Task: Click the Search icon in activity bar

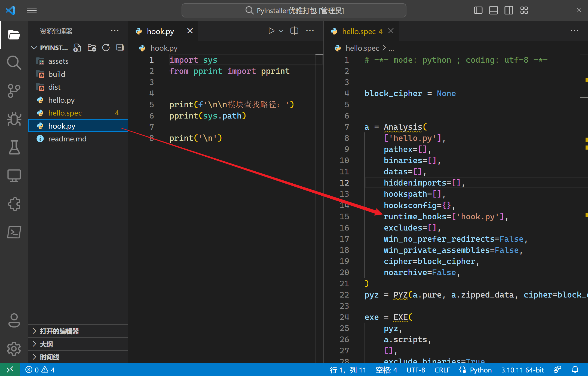Action: (14, 63)
